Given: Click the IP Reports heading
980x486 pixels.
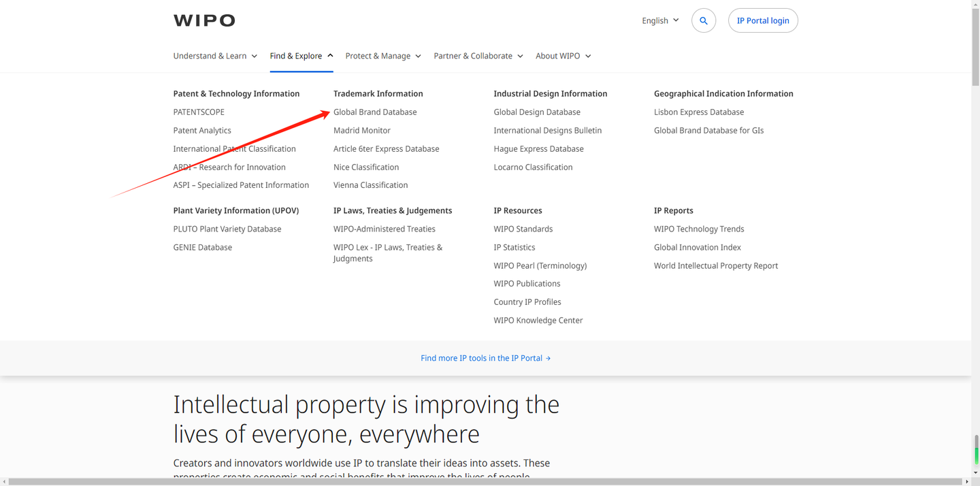Looking at the screenshot, I should click(x=674, y=211).
